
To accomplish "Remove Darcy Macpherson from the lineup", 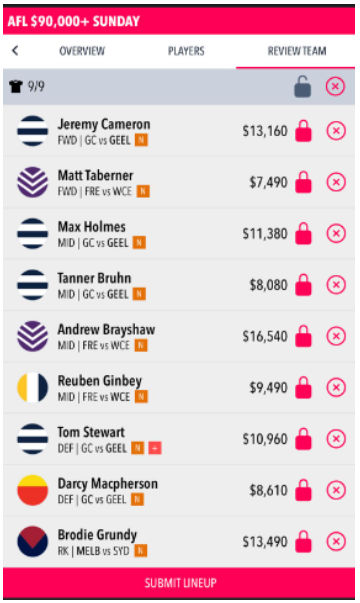I will 336,490.
